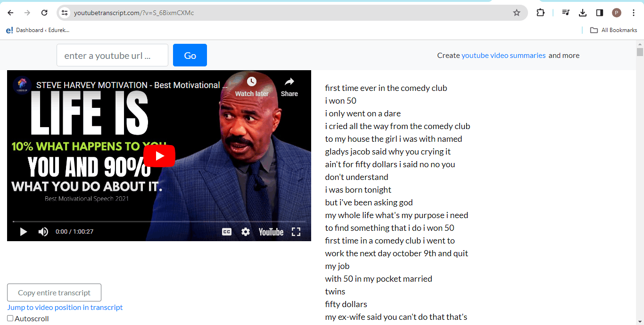
Task: Enter fullscreen mode on the video
Action: click(296, 232)
